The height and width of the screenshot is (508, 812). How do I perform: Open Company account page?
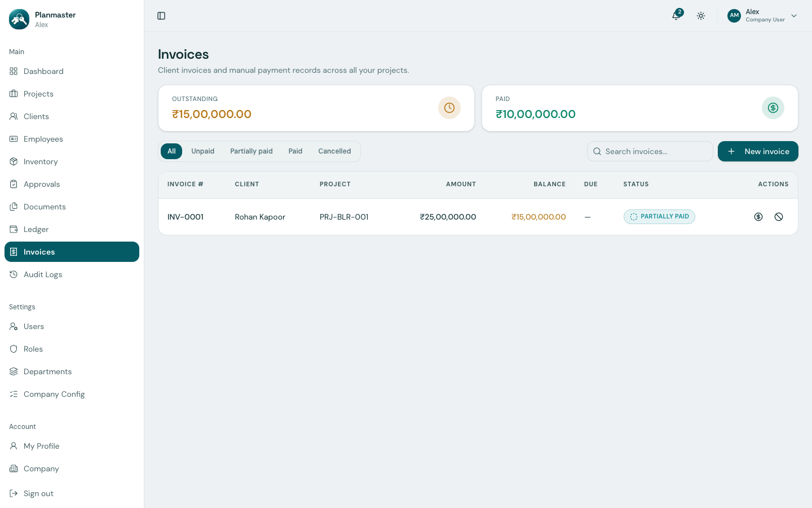(x=72, y=468)
